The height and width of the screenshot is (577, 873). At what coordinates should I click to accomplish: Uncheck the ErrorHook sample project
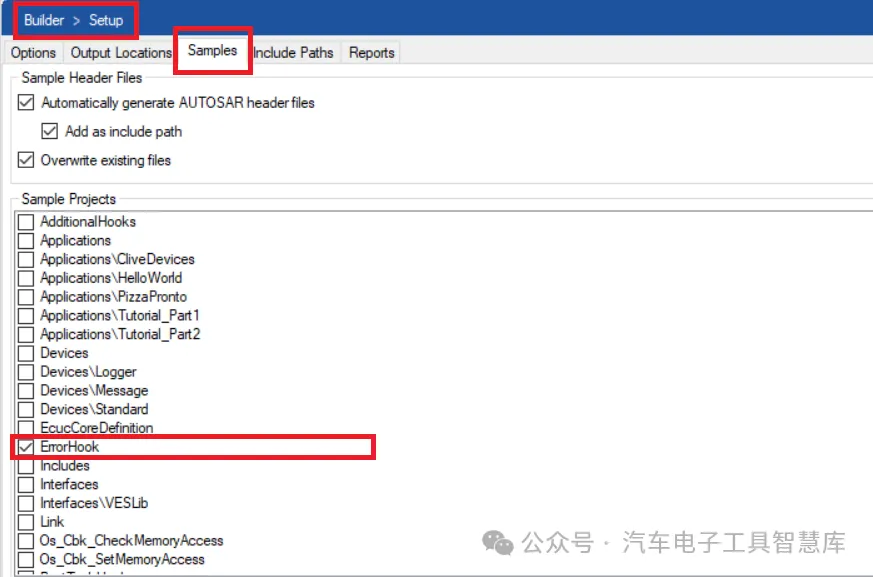coord(25,447)
